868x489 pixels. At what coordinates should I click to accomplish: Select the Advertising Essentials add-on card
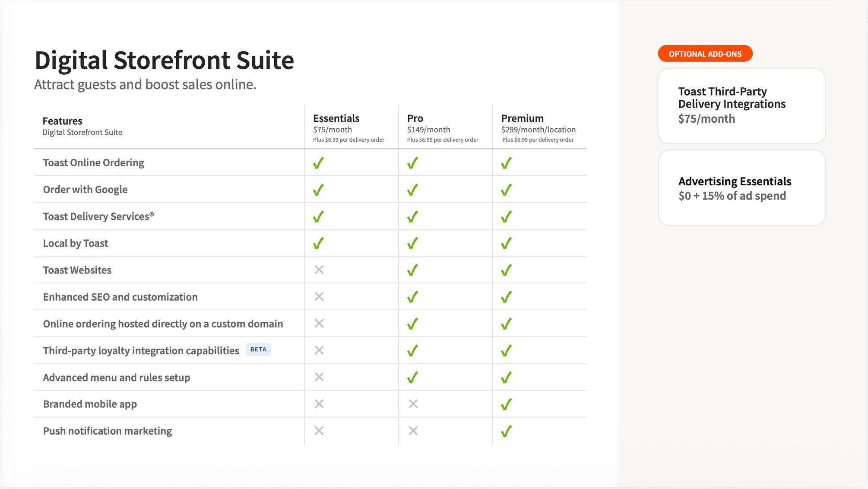pos(741,188)
